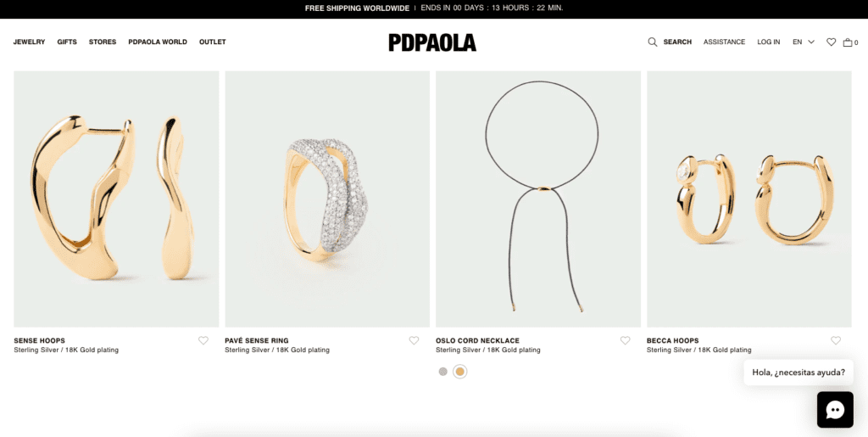Open the Jewelry menu
868x437 pixels.
(30, 42)
